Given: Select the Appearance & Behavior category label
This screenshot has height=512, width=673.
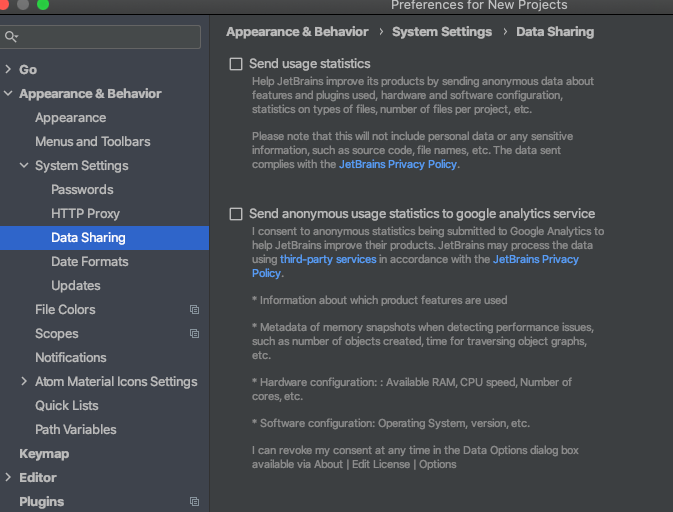Looking at the screenshot, I should click(x=90, y=94).
